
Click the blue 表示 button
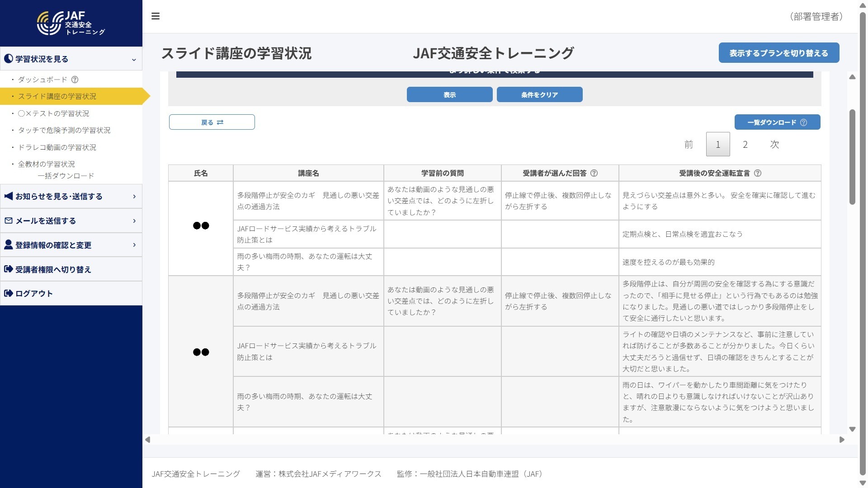[x=449, y=94]
